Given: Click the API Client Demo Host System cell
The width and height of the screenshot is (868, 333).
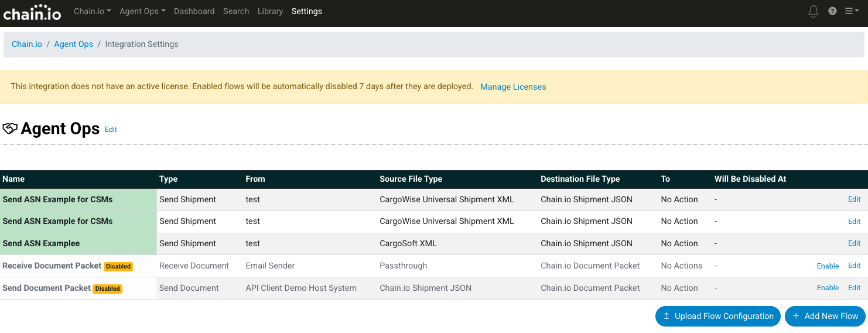Looking at the screenshot, I should click(301, 288).
